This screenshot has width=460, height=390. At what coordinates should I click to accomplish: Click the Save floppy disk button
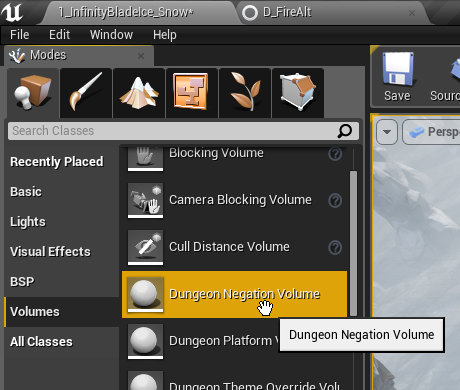(x=397, y=77)
